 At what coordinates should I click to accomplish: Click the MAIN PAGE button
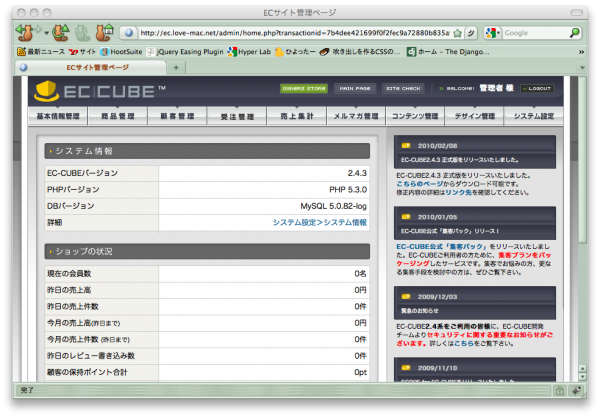(355, 88)
